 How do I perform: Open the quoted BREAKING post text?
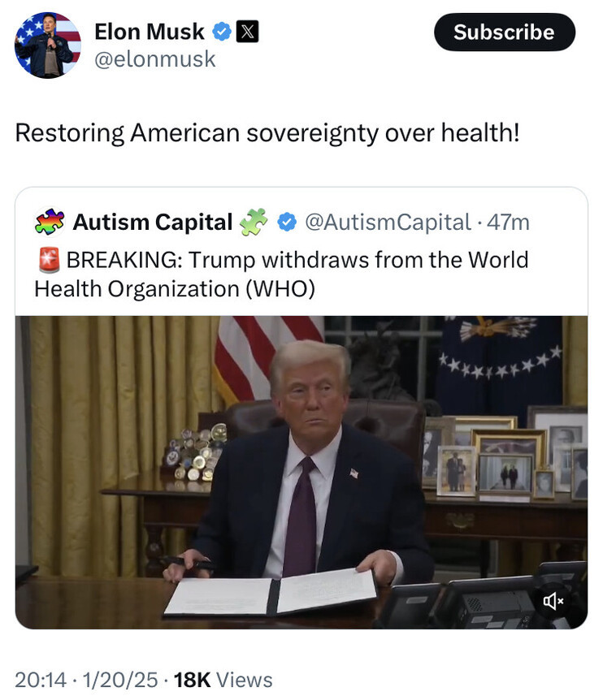tap(281, 274)
